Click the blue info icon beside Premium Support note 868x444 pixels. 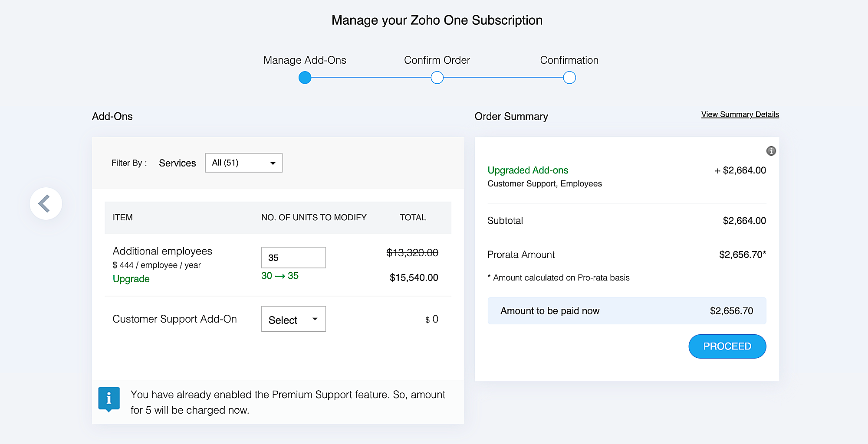(109, 398)
